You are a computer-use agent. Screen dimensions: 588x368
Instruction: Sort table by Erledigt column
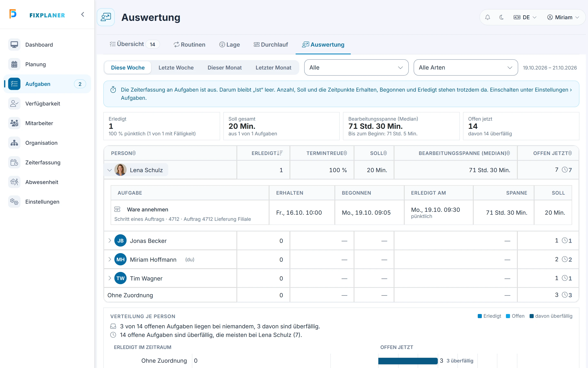(267, 153)
